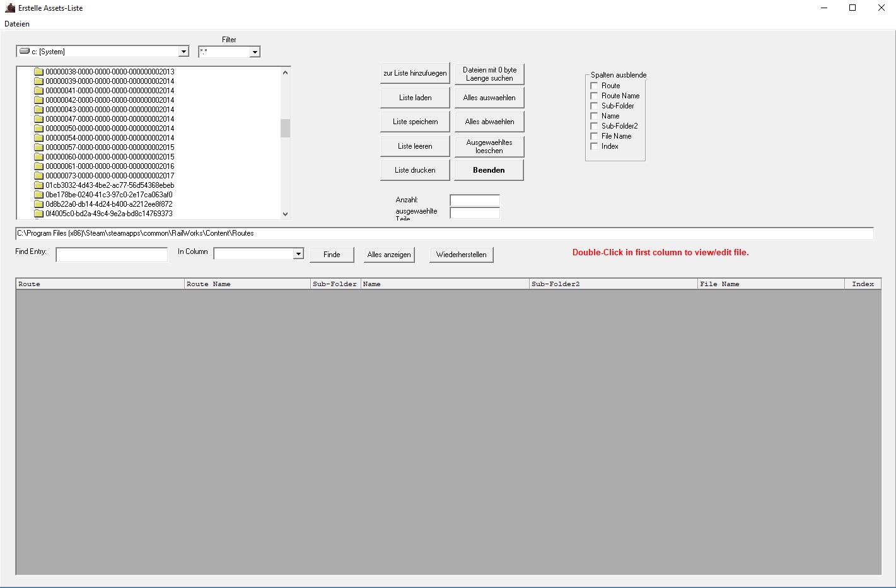Select everything with 'Alles auswaehlen'
The image size is (896, 588).
[489, 98]
